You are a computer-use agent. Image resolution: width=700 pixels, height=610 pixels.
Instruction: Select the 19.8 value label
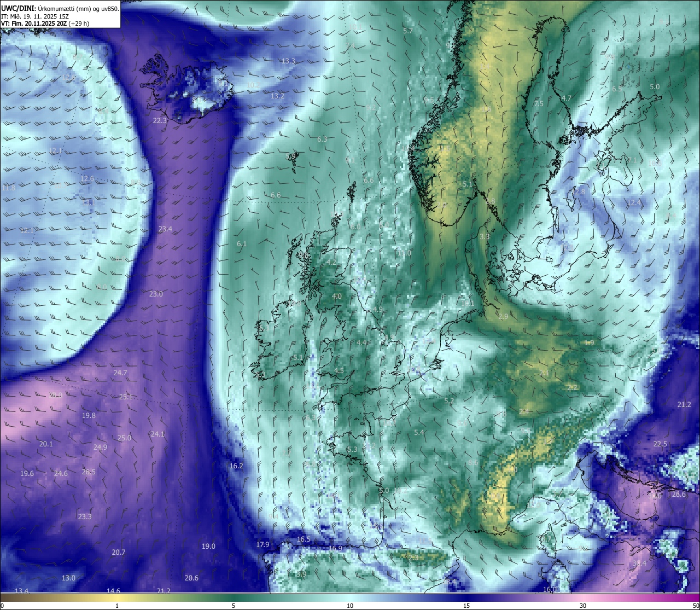pos(89,416)
